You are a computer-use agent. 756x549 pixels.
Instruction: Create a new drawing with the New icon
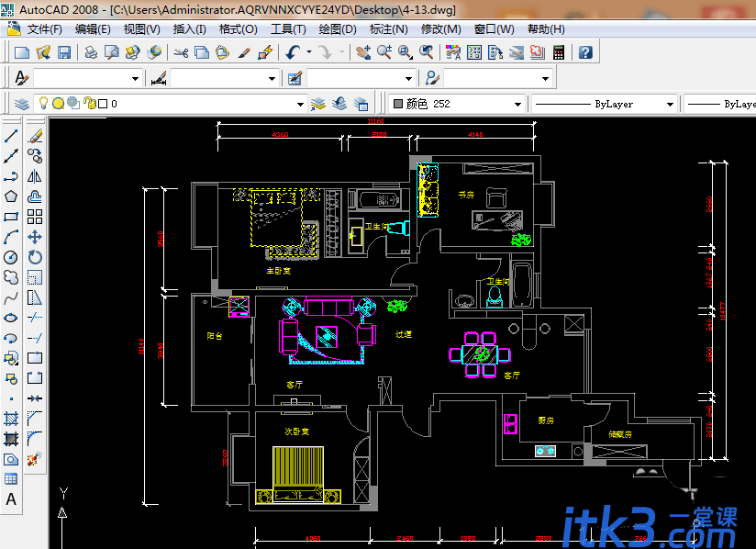click(x=22, y=52)
